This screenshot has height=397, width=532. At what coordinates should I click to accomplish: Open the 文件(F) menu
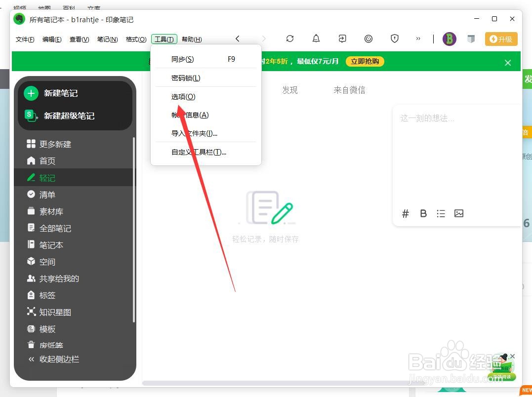coord(25,40)
